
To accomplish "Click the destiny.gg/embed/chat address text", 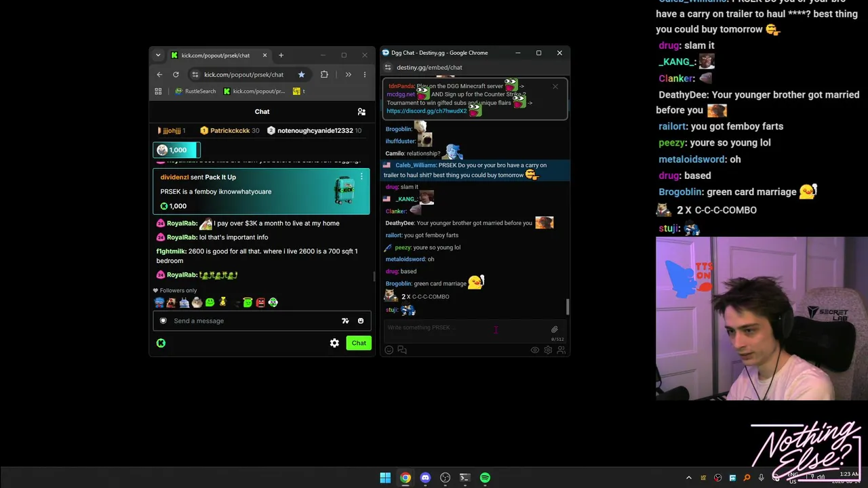I will [x=429, y=67].
